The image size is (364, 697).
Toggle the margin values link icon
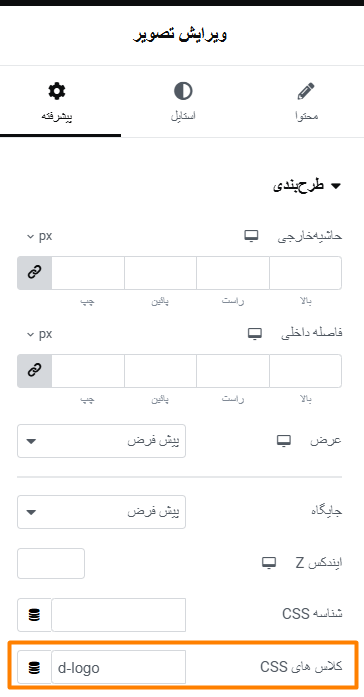tap(35, 273)
